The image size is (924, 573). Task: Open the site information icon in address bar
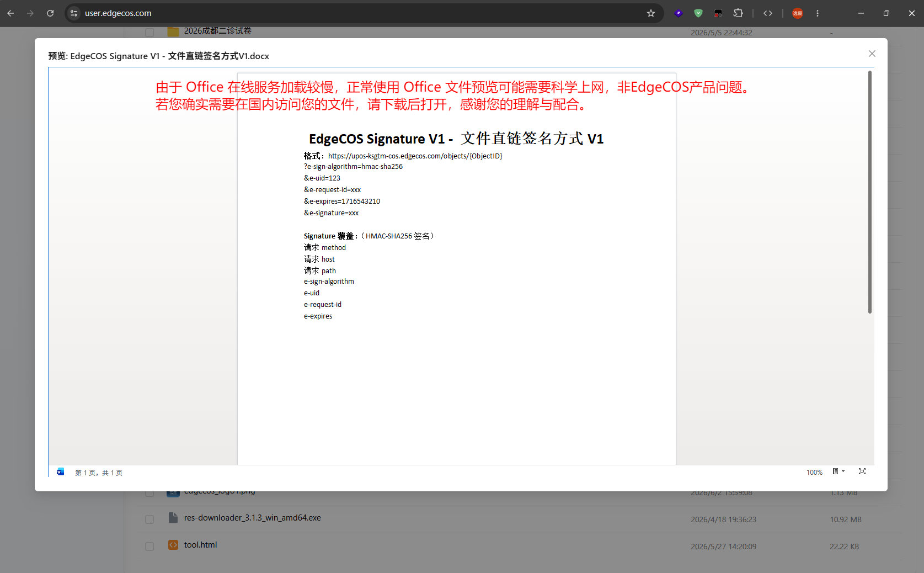pyautogui.click(x=74, y=13)
